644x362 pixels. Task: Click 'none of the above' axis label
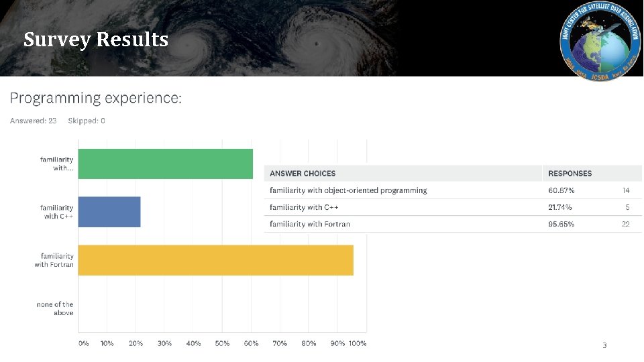point(55,308)
